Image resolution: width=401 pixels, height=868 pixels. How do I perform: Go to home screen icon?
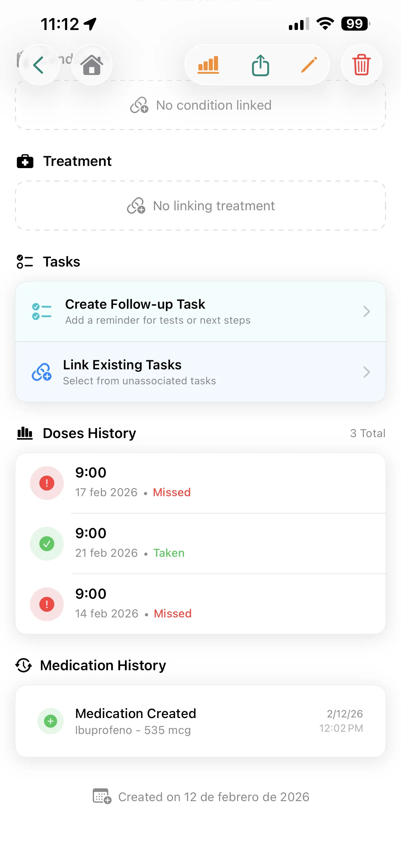coord(92,65)
